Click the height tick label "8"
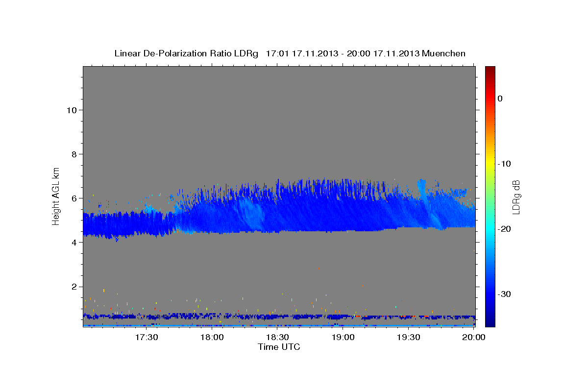The width and height of the screenshot is (588, 392). tap(73, 154)
